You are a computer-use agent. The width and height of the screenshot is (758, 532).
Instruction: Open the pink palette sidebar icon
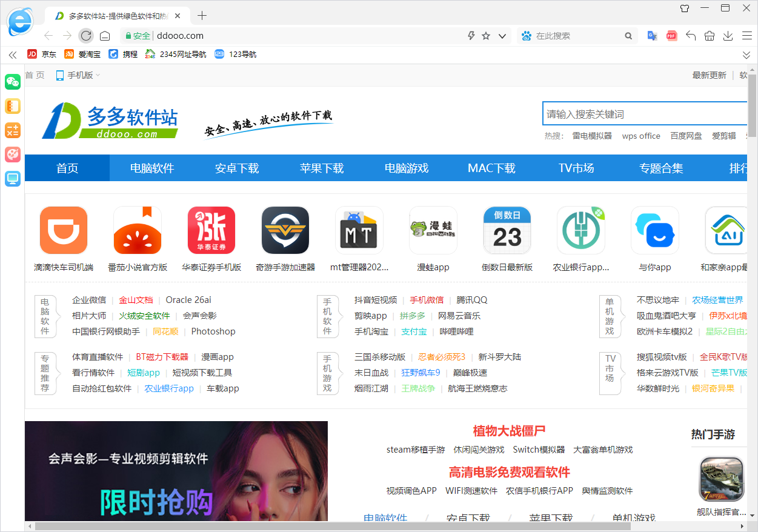(x=13, y=155)
